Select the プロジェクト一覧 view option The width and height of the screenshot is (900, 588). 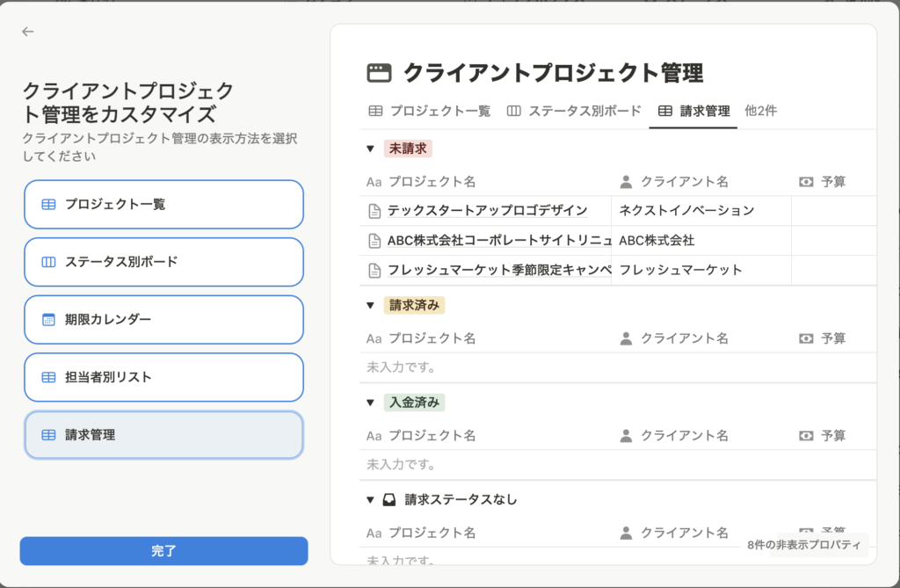pyautogui.click(x=163, y=205)
